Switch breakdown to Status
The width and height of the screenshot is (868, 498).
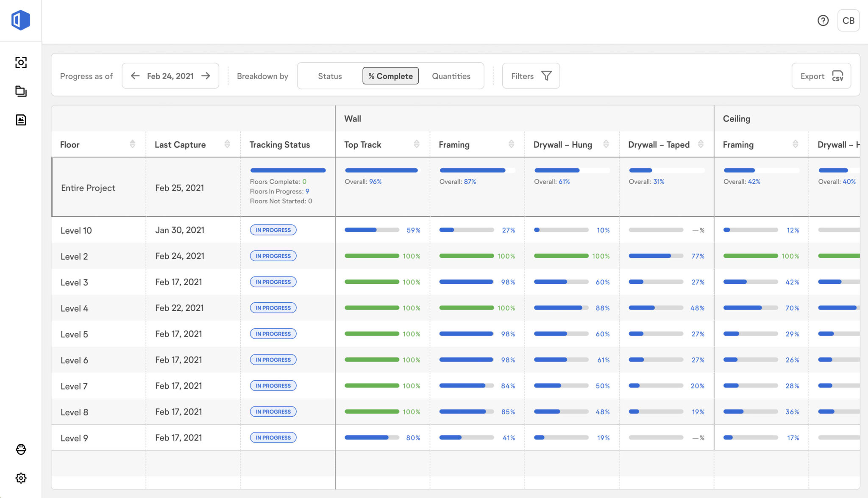tap(330, 76)
